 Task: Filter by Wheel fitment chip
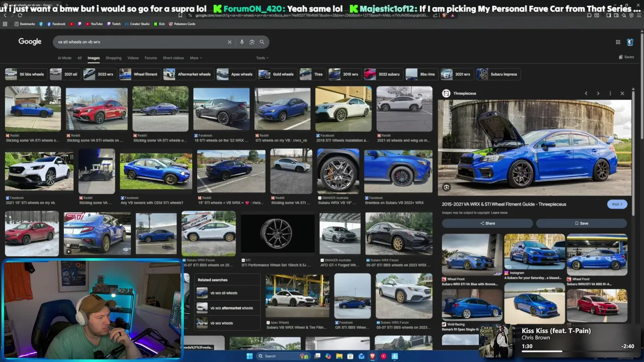coord(139,74)
